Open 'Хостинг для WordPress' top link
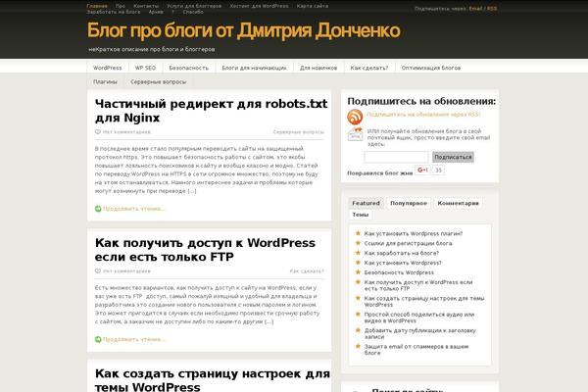Viewport: 588px width, 392px height. (x=259, y=6)
